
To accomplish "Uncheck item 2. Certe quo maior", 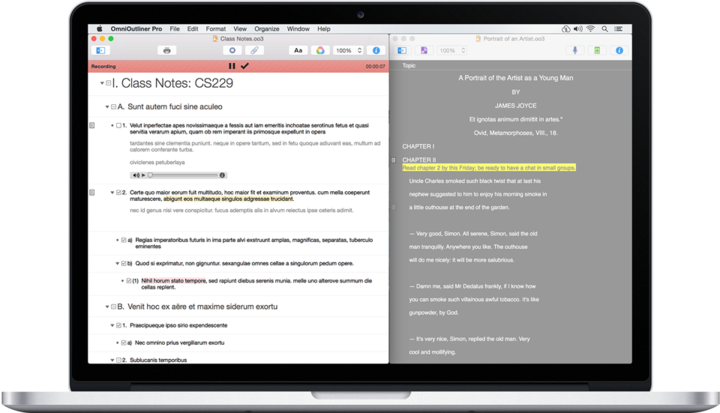I will (x=119, y=192).
